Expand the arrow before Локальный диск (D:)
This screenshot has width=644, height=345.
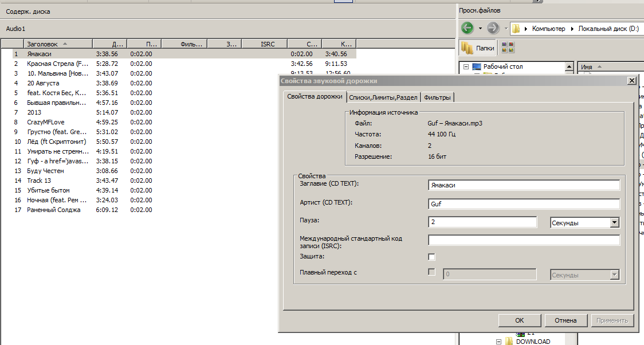click(x=572, y=29)
